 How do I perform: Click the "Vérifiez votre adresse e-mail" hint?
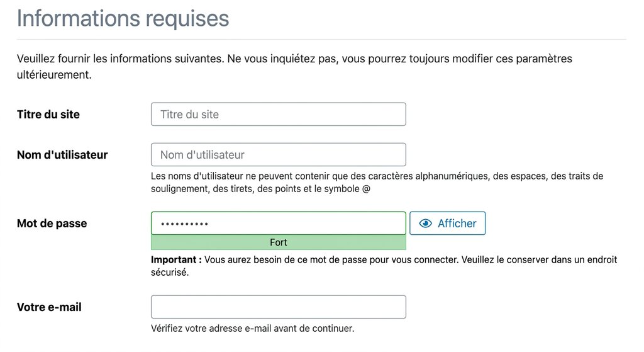[252, 328]
